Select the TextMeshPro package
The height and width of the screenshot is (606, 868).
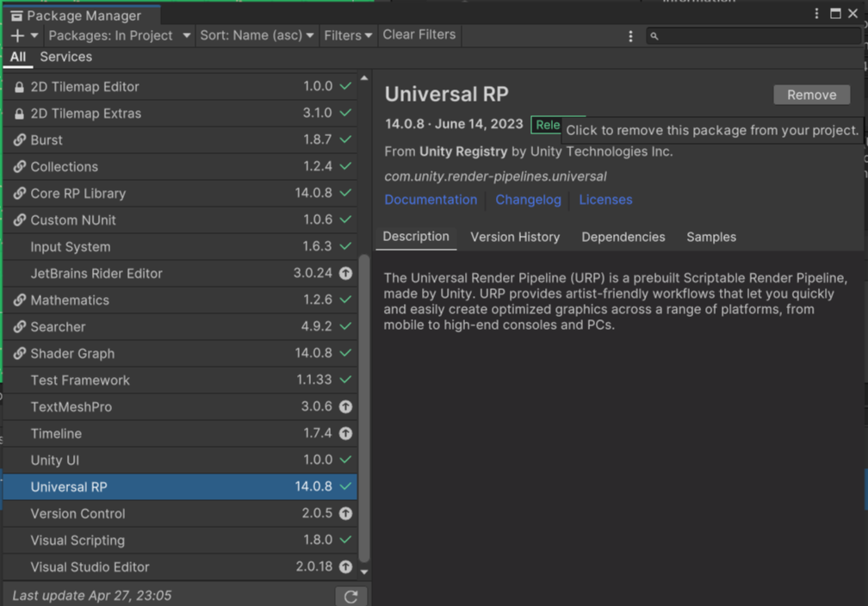[x=180, y=407]
